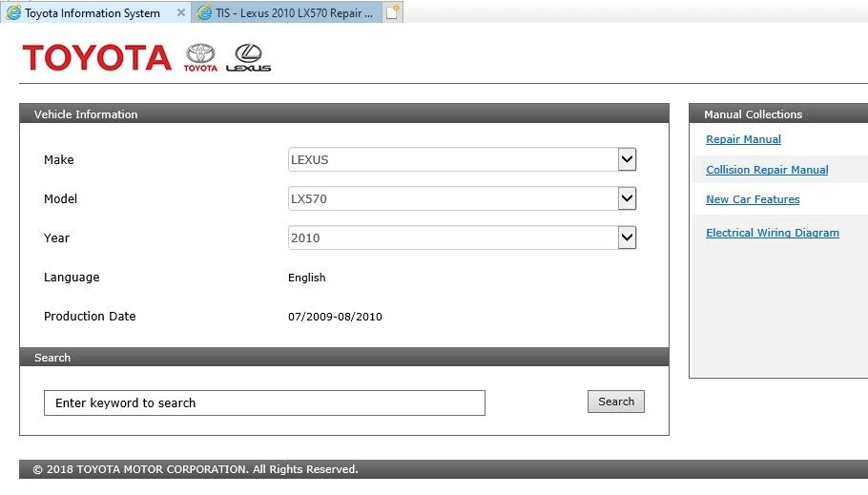Screen dimensions: 868x495
Task: Open the Electrical Wiring Diagram link
Action: (773, 233)
